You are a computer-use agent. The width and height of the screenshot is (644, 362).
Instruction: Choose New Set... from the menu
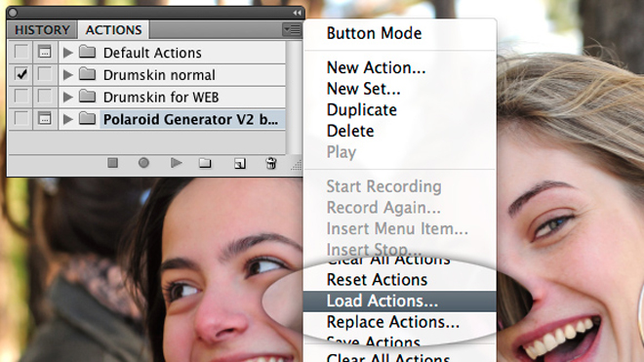(x=364, y=89)
